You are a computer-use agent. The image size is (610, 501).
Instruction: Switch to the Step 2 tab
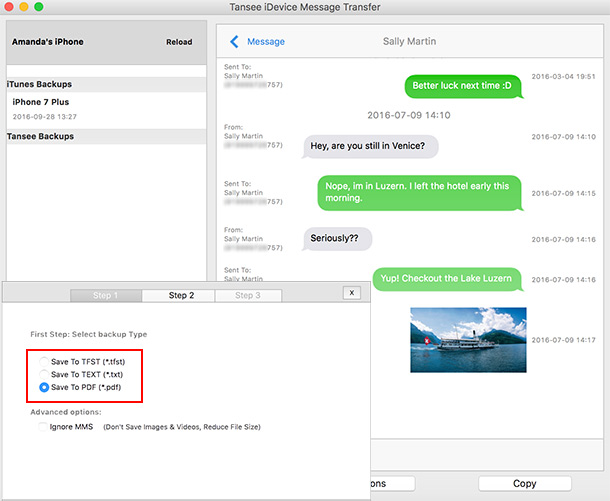click(x=181, y=296)
